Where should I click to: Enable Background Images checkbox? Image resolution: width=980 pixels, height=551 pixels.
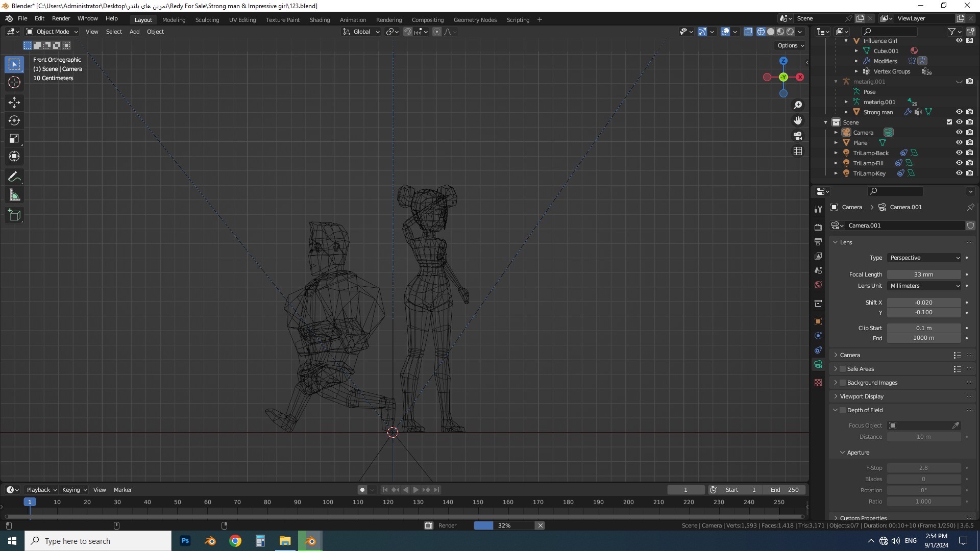pos(843,383)
